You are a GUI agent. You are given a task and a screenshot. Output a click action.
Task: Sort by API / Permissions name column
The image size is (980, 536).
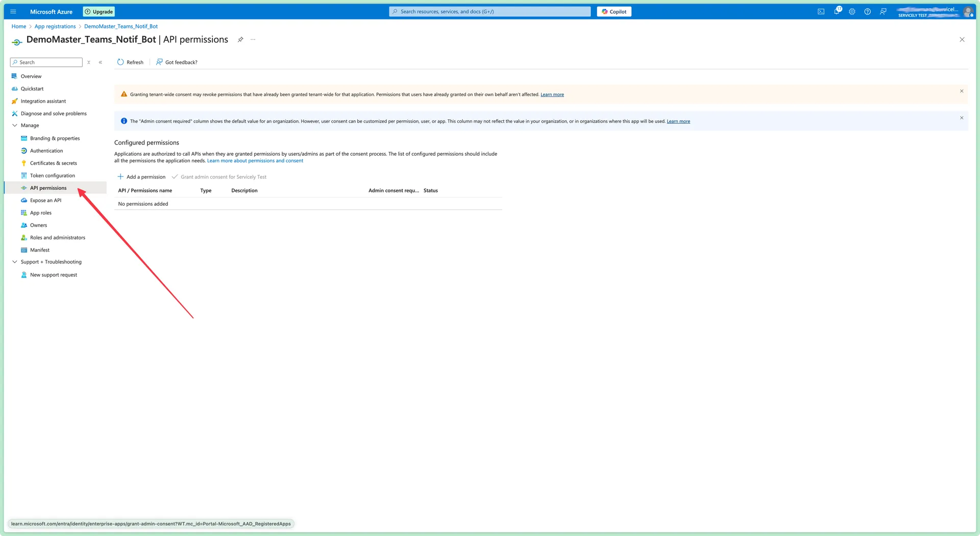pyautogui.click(x=145, y=190)
